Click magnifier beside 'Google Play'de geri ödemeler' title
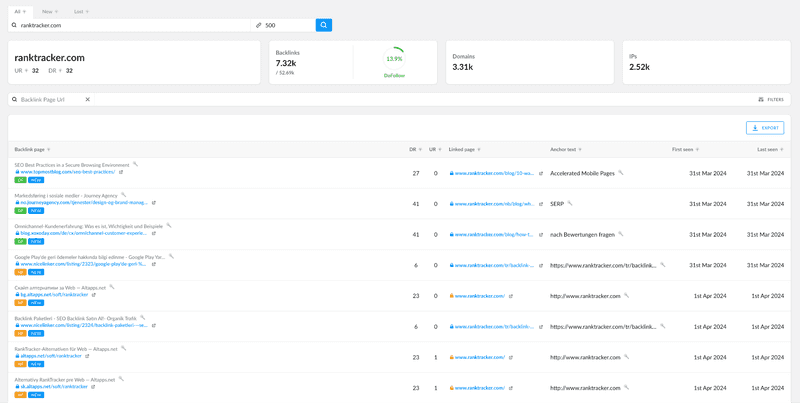This screenshot has width=800, height=403. tap(171, 256)
